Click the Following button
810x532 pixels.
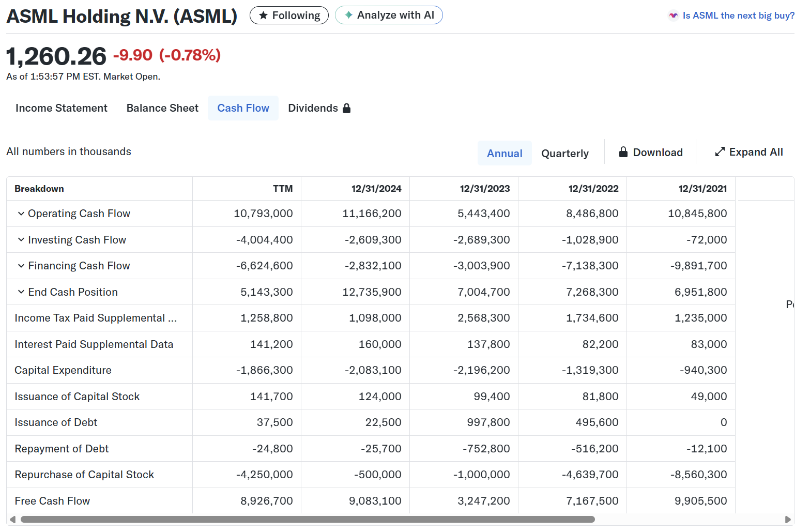coord(289,16)
